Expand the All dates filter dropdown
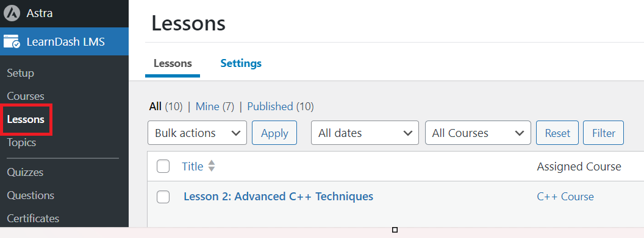 point(365,133)
